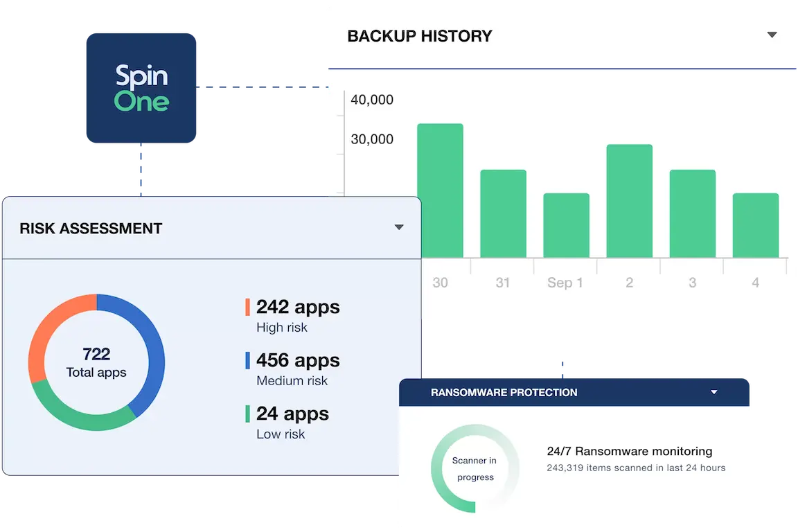Click the Backup History panel title
This screenshot has height=532, width=798.
coord(419,36)
